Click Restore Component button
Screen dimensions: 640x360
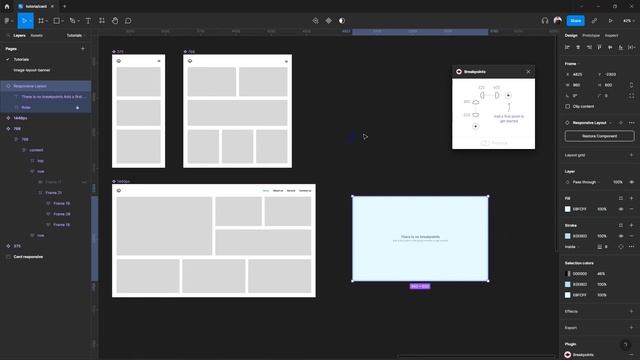599,136
